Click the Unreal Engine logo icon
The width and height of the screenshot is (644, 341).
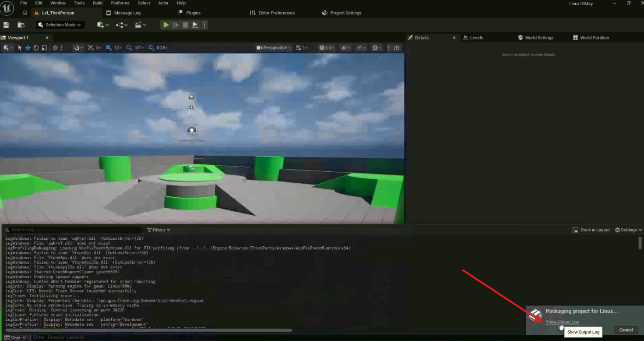click(7, 8)
